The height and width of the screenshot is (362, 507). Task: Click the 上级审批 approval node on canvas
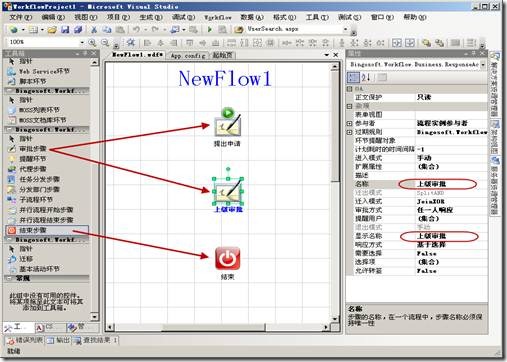(x=228, y=192)
